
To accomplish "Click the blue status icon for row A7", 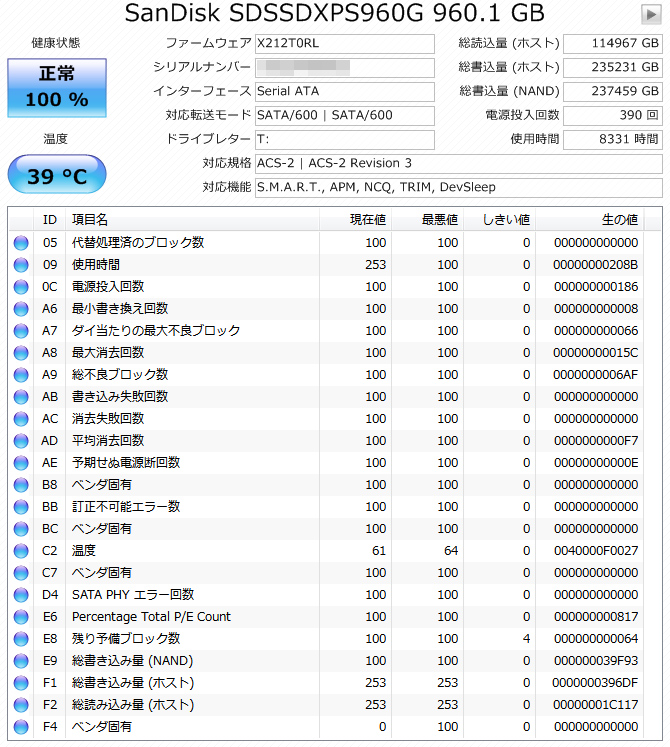I will point(21,331).
